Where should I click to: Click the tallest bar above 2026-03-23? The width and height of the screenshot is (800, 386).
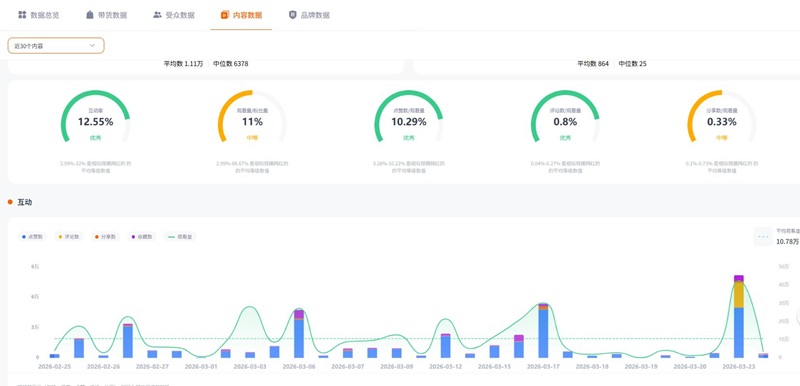pos(739,316)
